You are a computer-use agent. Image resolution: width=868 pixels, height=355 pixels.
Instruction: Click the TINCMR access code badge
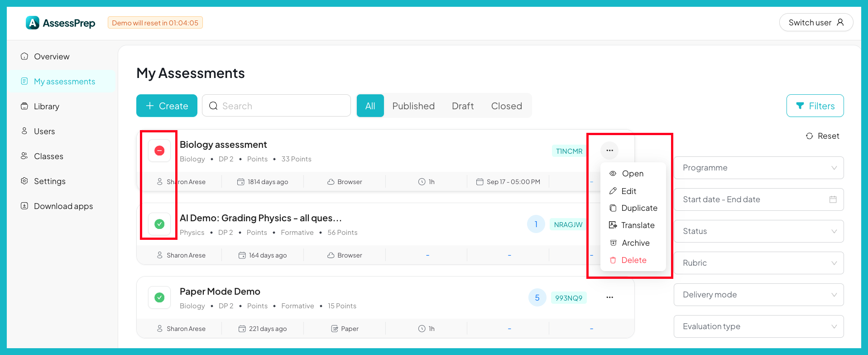(x=569, y=151)
